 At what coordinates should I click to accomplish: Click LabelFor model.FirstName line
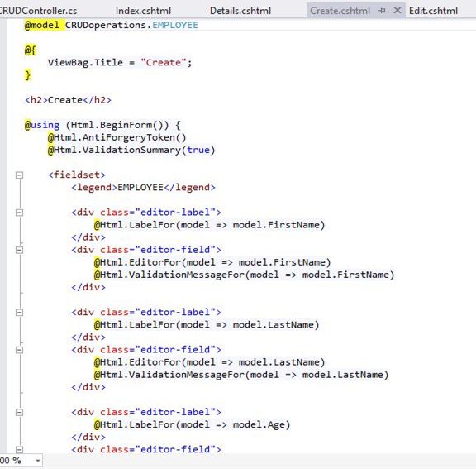tap(209, 225)
